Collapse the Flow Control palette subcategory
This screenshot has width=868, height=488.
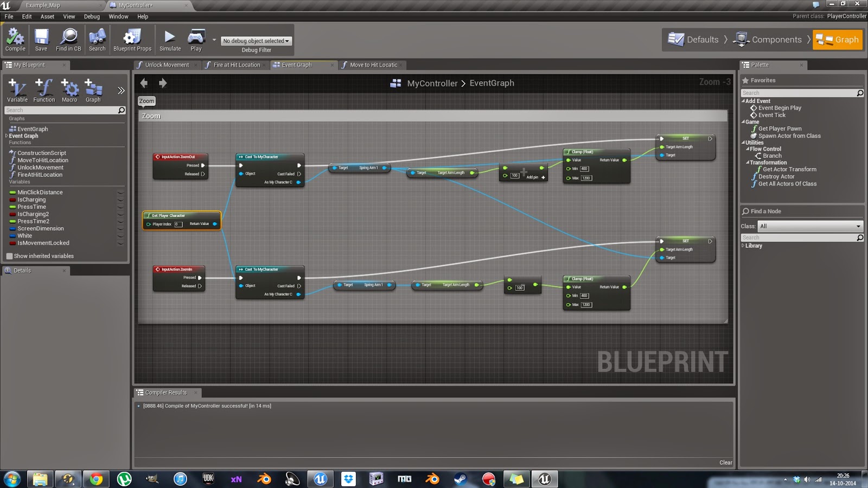[748, 149]
